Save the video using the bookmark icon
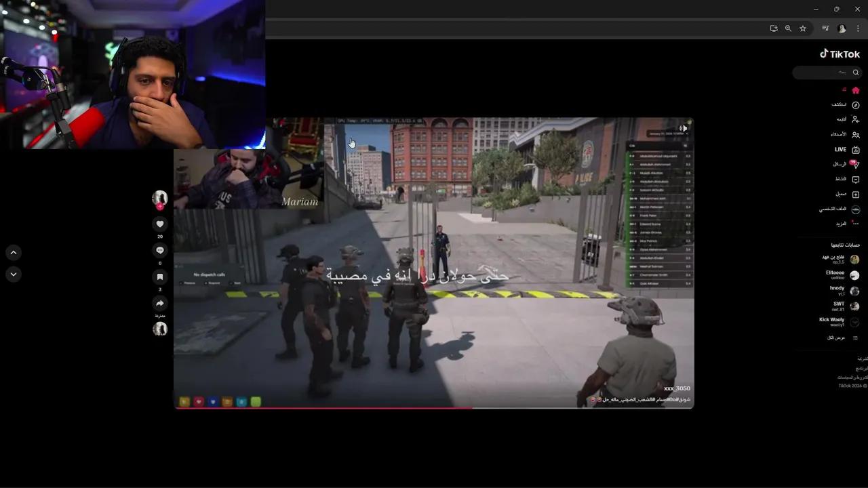Screen dimensions: 868x488 click(x=160, y=277)
